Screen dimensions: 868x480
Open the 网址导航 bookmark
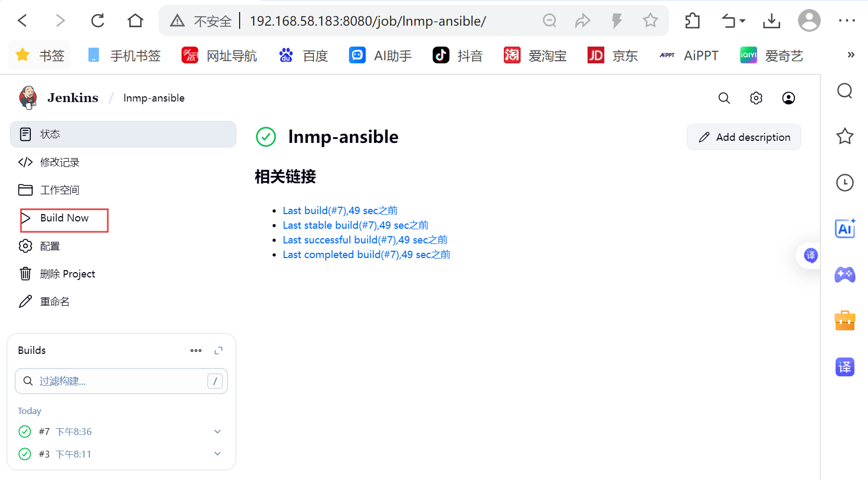(219, 55)
